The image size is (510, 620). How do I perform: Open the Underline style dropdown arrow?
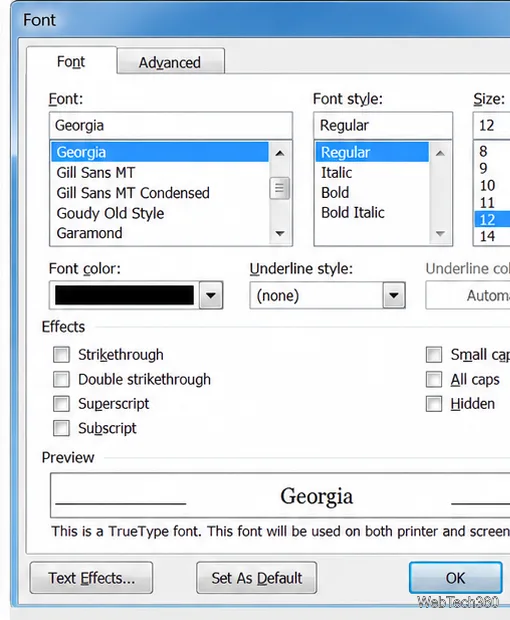tap(394, 295)
